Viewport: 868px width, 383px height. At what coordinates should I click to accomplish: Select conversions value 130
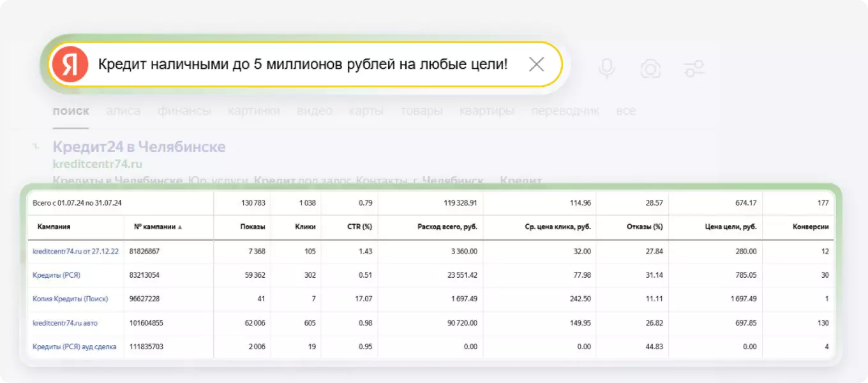[x=823, y=323]
